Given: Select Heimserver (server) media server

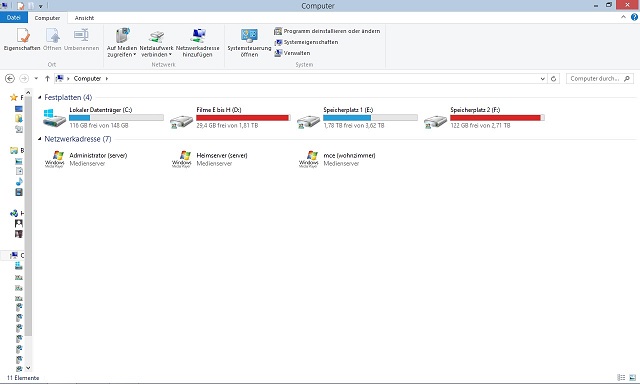Looking at the screenshot, I should (210, 159).
